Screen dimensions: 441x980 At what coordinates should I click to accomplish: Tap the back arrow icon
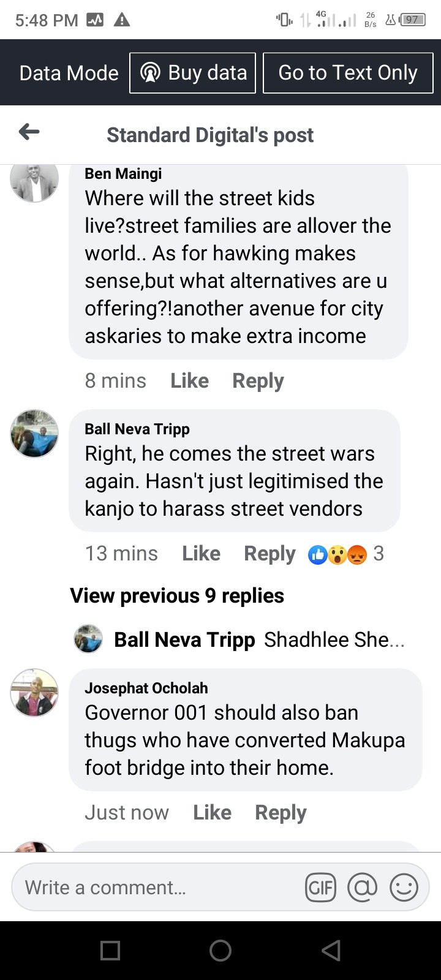(x=29, y=132)
